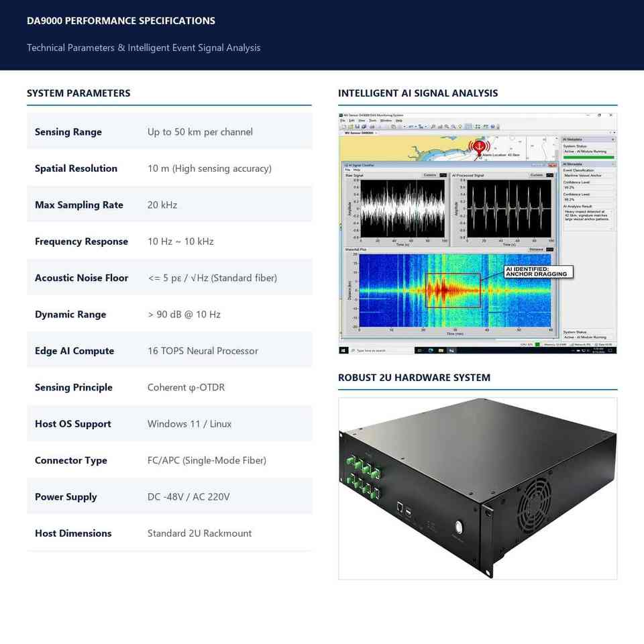This screenshot has height=644, width=644.
Task: Click the 'Acoustic Noise Floor' label
Action: click(x=81, y=278)
